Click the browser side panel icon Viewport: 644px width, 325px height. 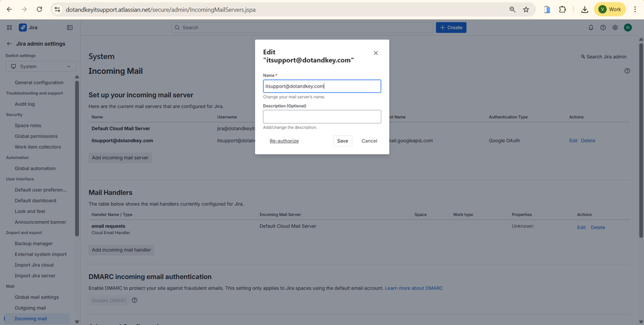tap(547, 9)
